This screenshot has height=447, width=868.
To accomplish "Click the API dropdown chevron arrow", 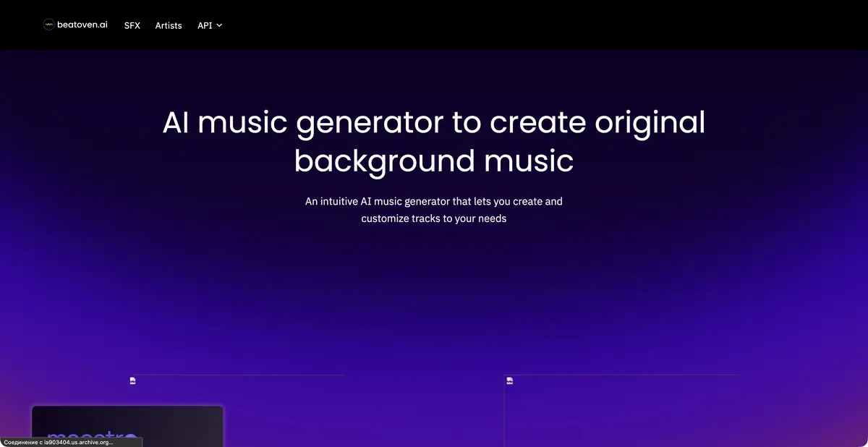I will click(219, 25).
